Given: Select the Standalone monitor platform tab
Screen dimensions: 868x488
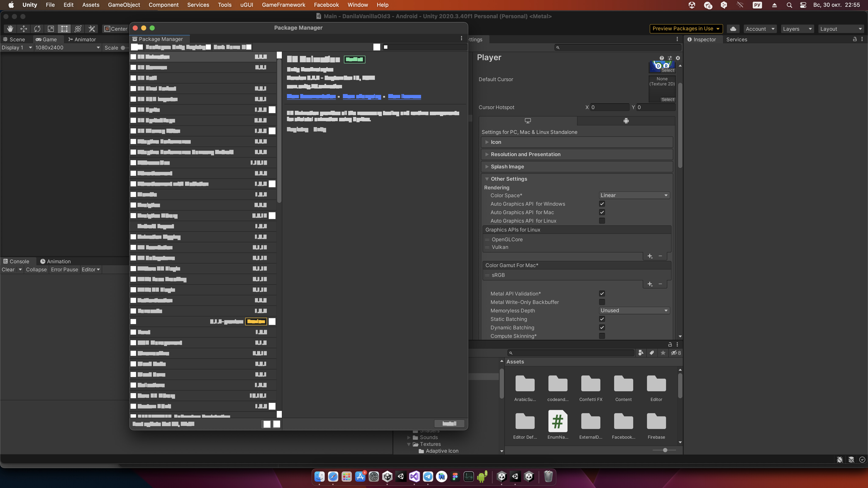Looking at the screenshot, I should click(x=528, y=121).
